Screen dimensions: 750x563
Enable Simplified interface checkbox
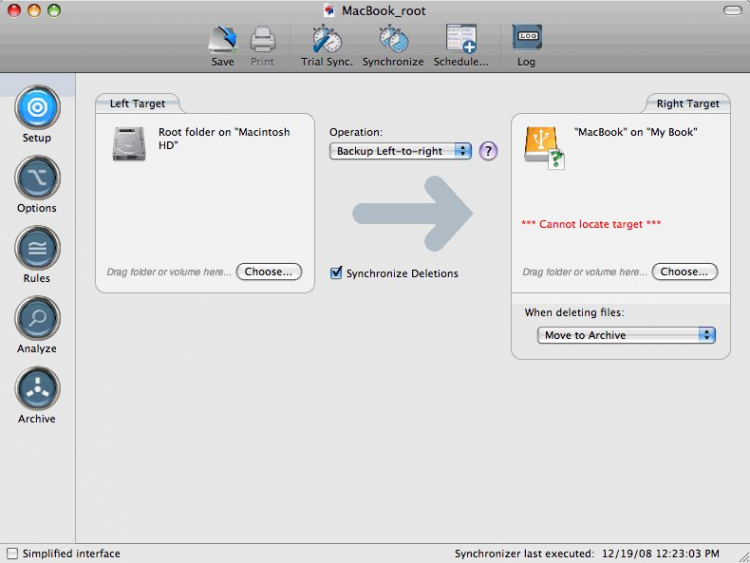(12, 553)
